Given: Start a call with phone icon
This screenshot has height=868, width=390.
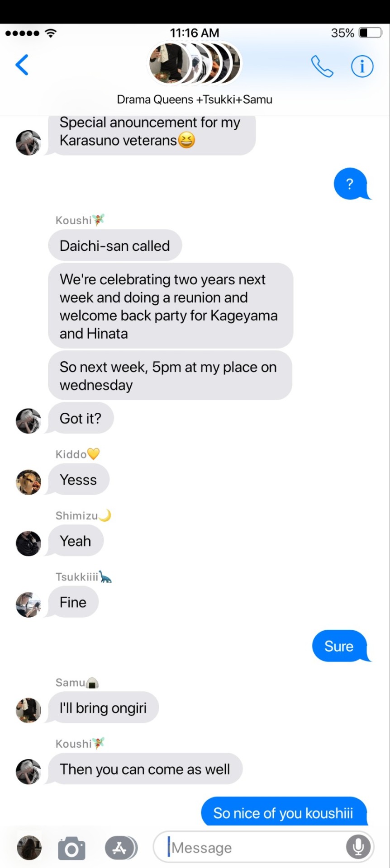Looking at the screenshot, I should (322, 66).
